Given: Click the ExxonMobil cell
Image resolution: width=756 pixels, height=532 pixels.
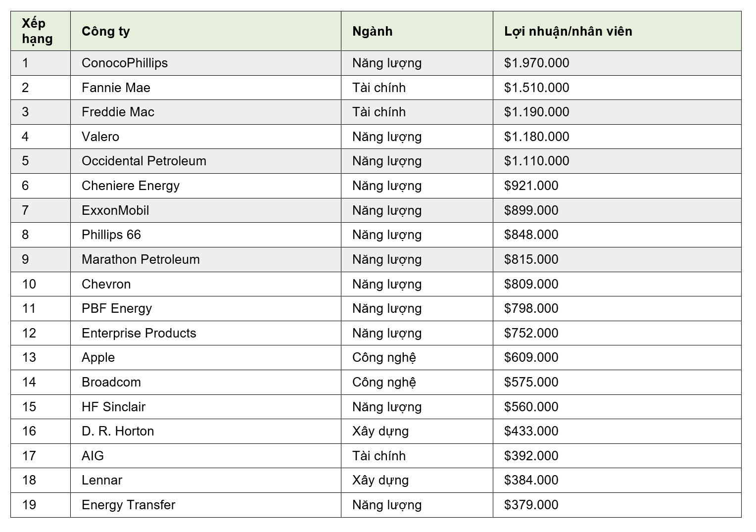Looking at the screenshot, I should [x=115, y=210].
